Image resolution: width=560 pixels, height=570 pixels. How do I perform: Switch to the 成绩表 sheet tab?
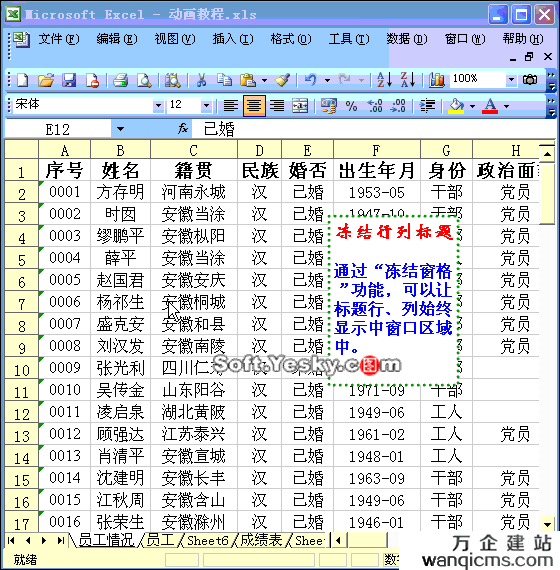click(261, 540)
